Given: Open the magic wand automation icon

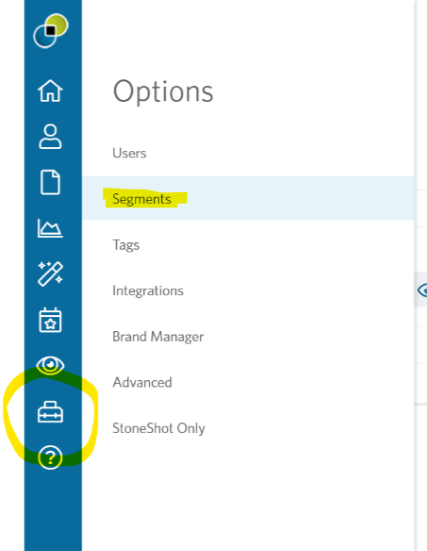Looking at the screenshot, I should [x=50, y=274].
